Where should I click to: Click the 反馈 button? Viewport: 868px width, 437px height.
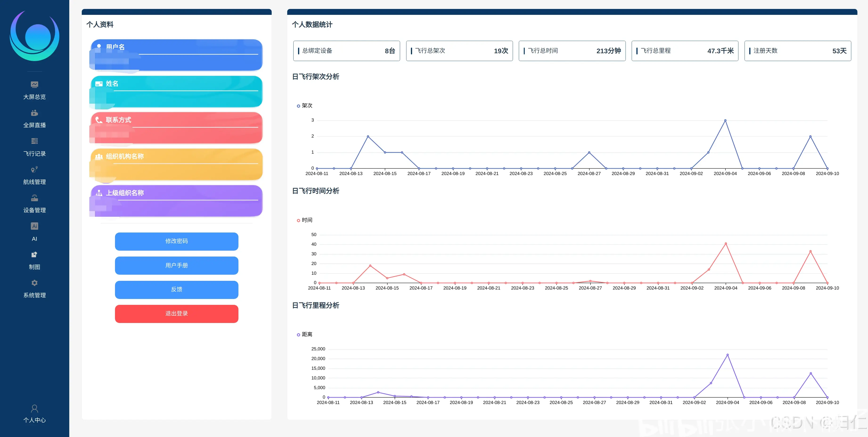click(x=176, y=290)
